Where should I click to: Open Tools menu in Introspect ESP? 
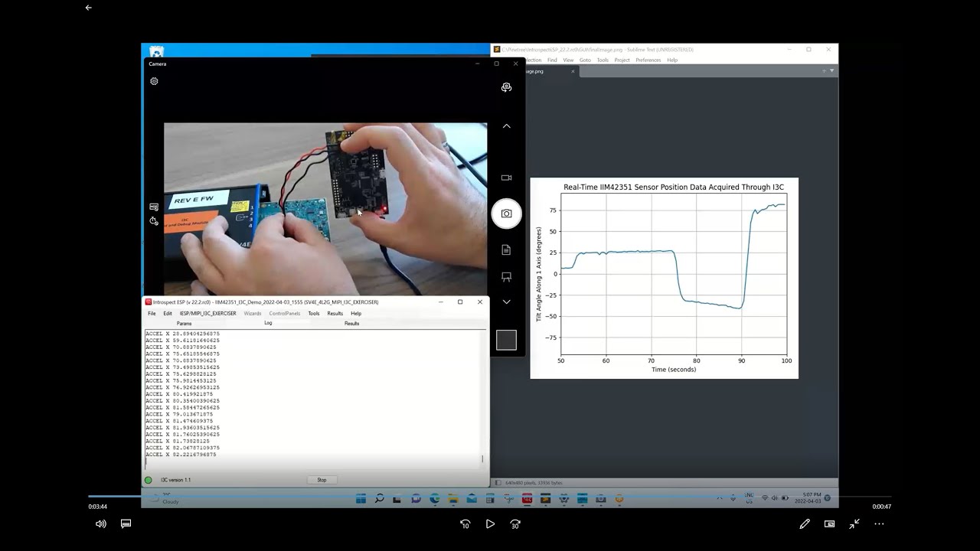(314, 314)
